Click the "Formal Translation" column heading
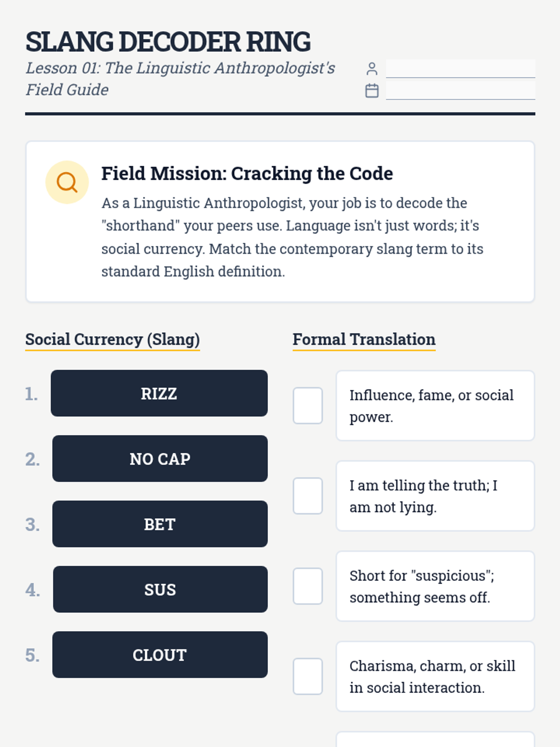Image resolution: width=560 pixels, height=747 pixels. click(364, 339)
